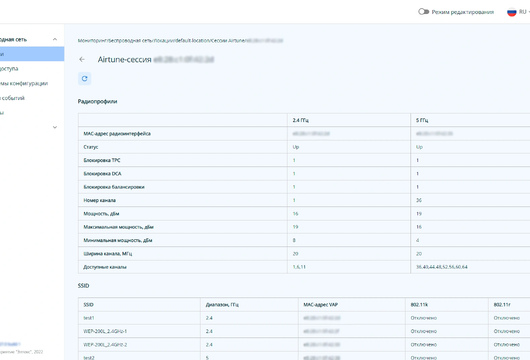Screen dimensions: 530x360
Task: Click the Радиопрофили section heading
Action: (x=97, y=101)
